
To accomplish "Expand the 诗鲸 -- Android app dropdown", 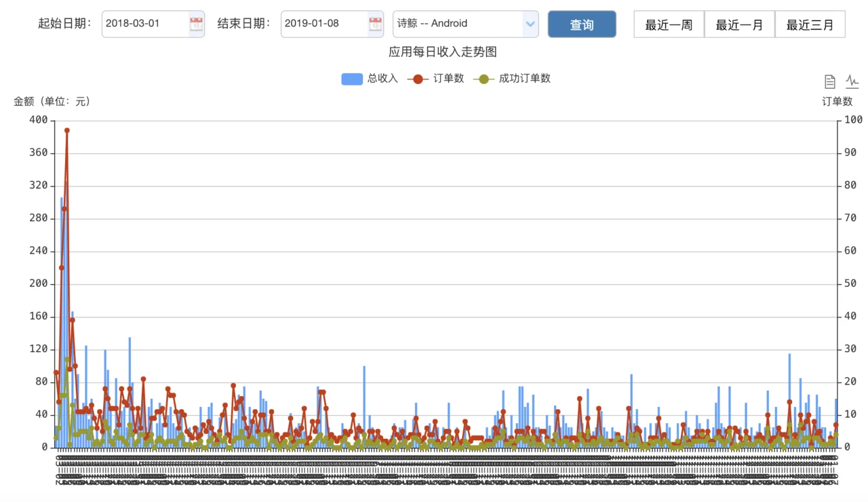I will 466,24.
